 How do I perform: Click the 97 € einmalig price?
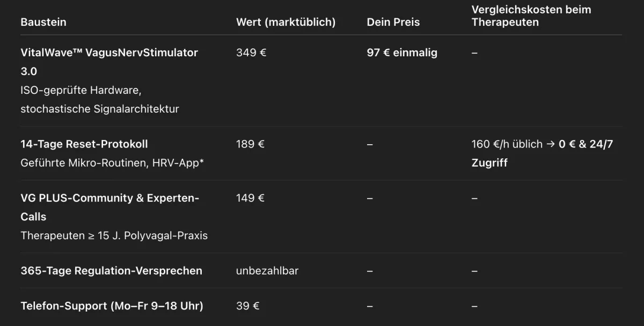point(402,53)
